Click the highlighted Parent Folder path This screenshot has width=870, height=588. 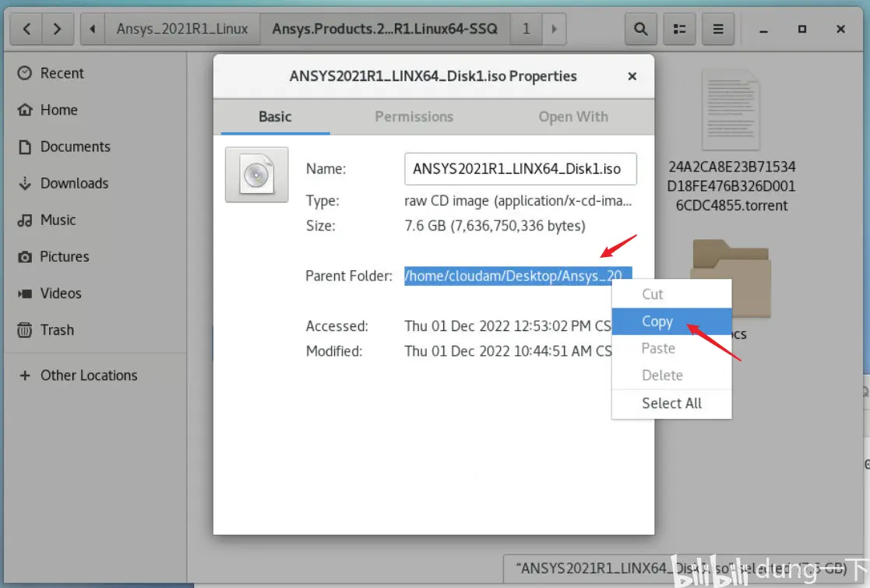coord(518,276)
